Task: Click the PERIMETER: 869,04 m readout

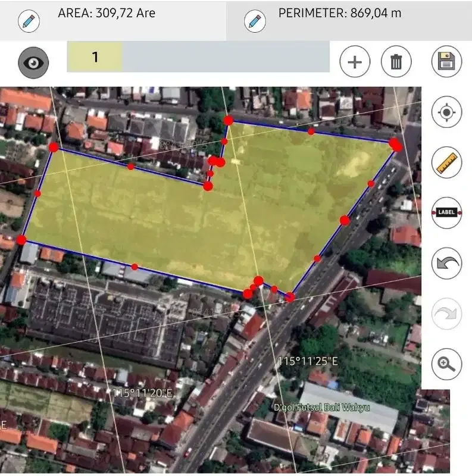Action: [340, 13]
